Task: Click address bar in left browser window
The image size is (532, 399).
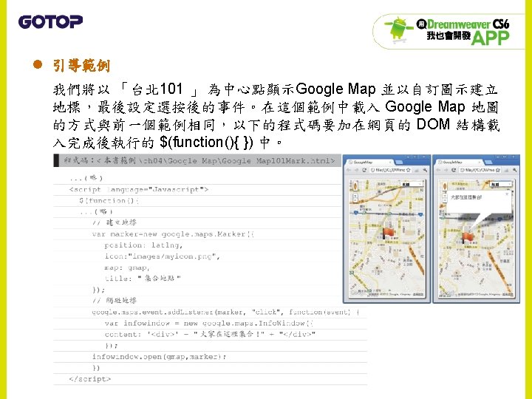Action: click(391, 170)
